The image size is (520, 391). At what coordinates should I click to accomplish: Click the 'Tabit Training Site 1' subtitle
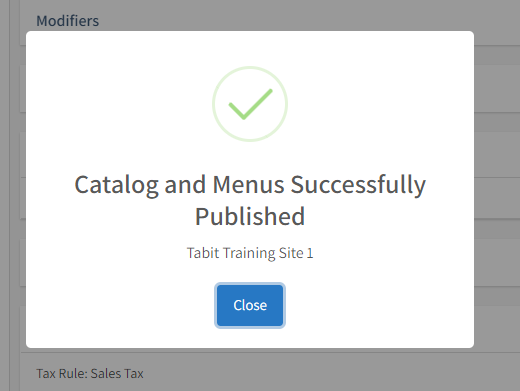pos(250,253)
